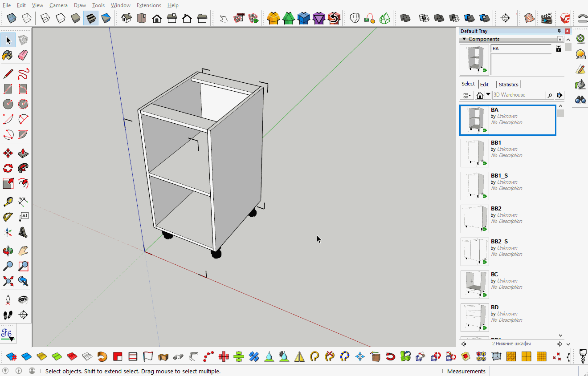Viewport: 588px width, 376px height.
Task: Click the 3D Warehouse search button
Action: (x=550, y=95)
